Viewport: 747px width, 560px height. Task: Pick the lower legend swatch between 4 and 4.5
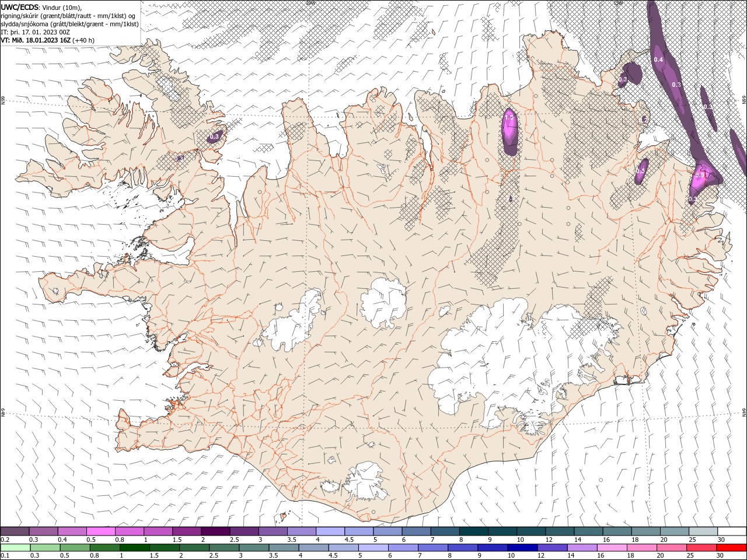(314, 548)
